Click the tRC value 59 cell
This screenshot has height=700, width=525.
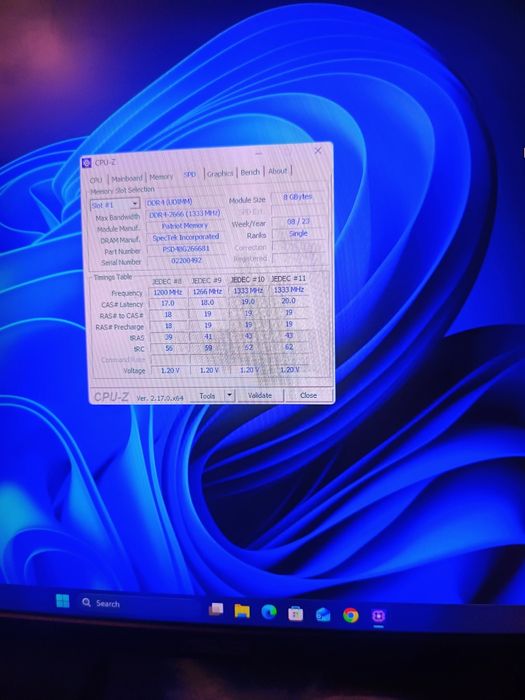point(208,348)
